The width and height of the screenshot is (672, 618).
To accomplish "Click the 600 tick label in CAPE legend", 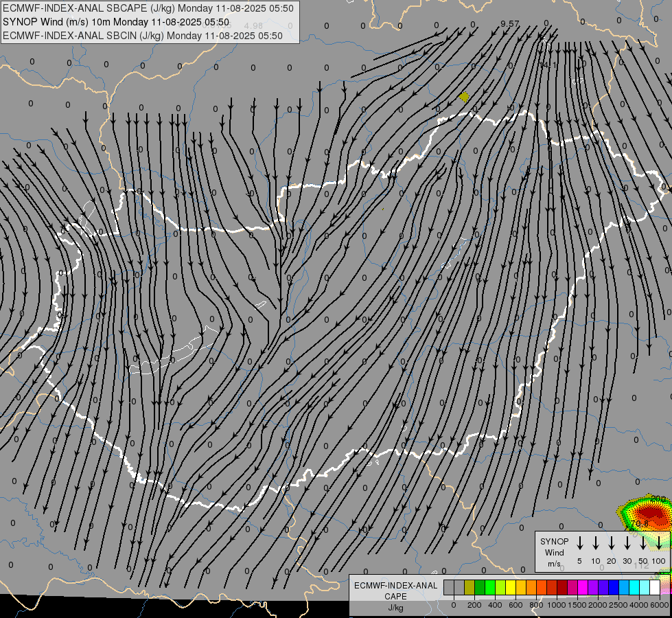I will pyautogui.click(x=515, y=605).
